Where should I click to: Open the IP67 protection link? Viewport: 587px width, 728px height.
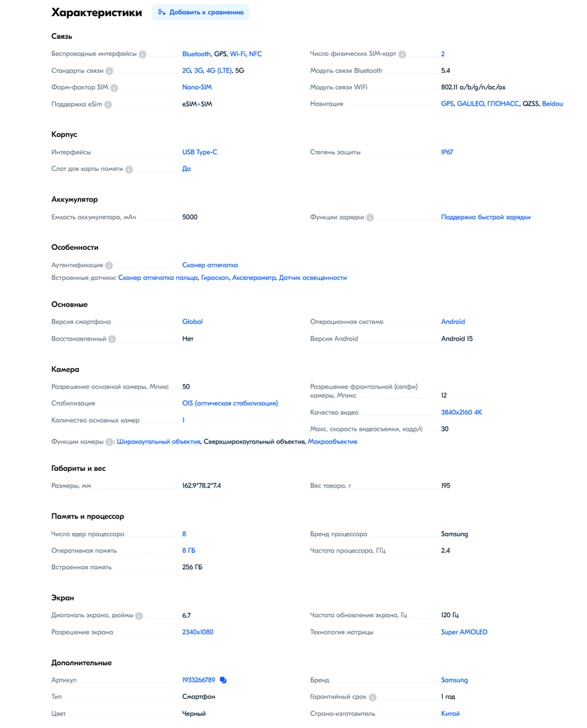click(x=447, y=152)
